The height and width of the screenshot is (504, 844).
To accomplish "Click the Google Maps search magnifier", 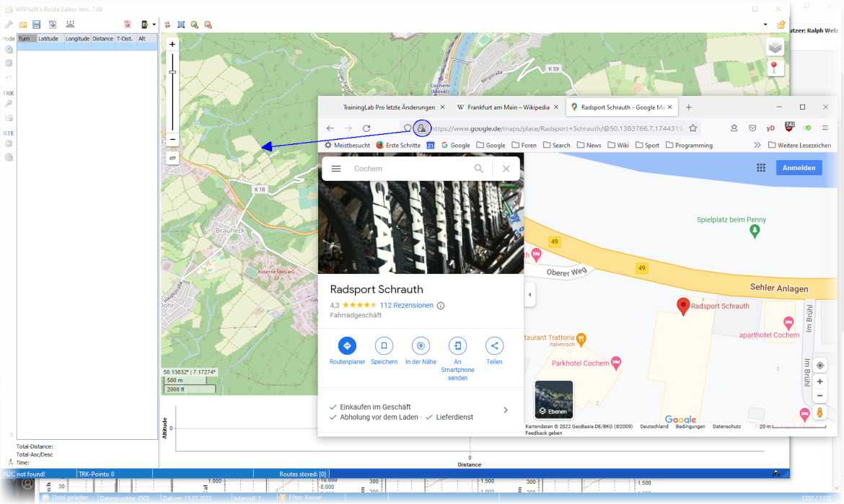I will [x=478, y=169].
